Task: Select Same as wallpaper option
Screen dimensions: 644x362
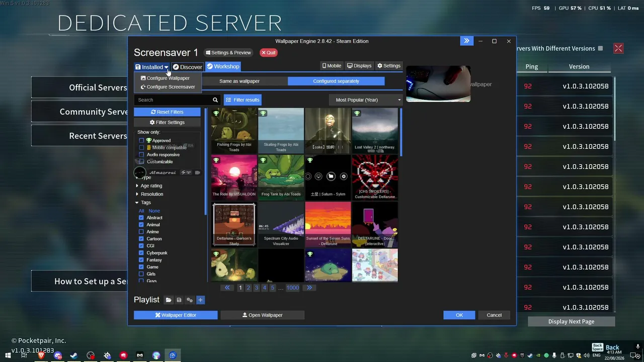Action: click(239, 81)
